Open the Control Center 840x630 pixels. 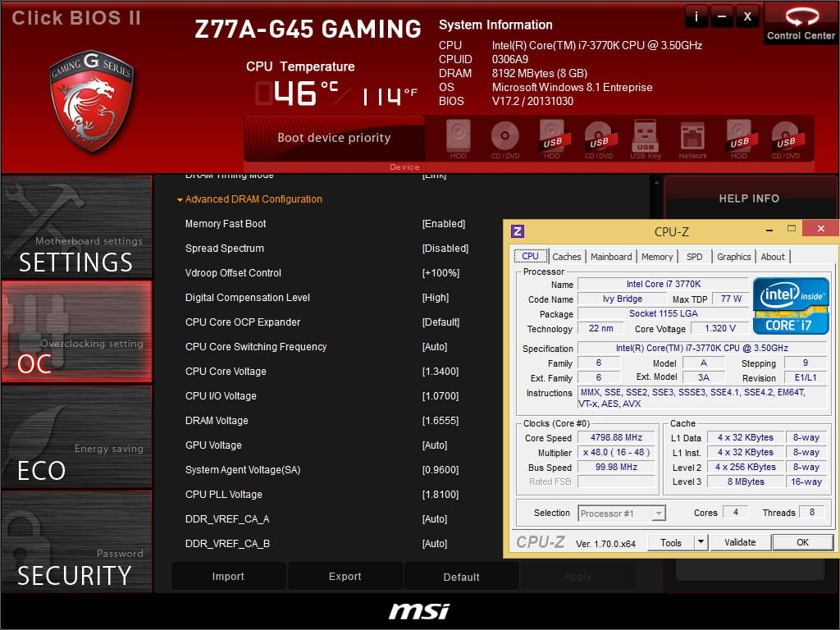(801, 22)
